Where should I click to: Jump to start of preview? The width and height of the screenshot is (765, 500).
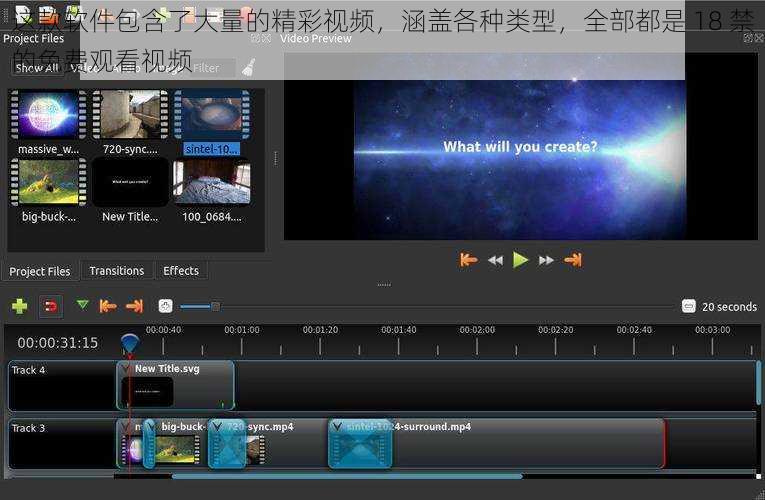[x=468, y=260]
